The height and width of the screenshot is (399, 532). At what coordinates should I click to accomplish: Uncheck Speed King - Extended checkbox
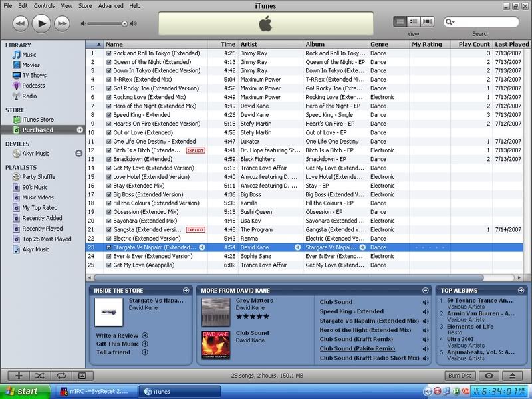coord(109,115)
